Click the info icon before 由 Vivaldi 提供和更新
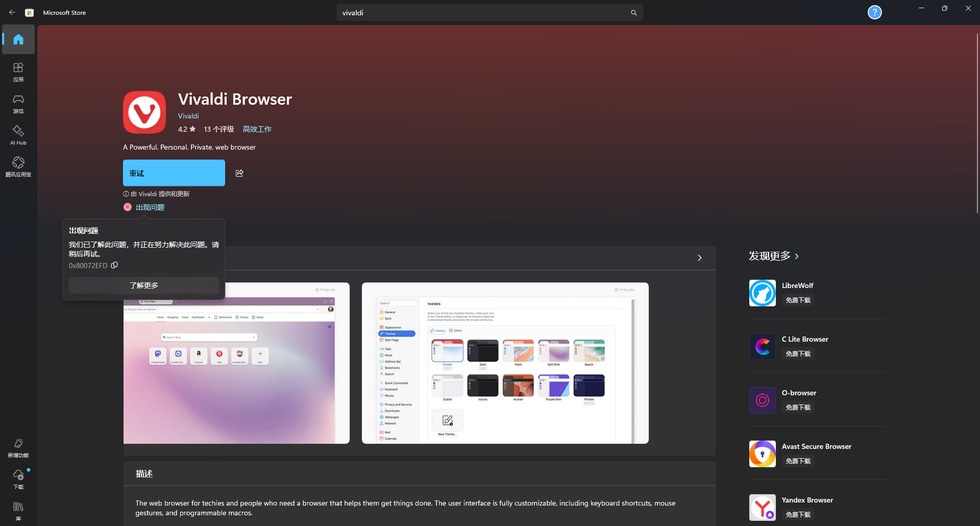This screenshot has width=980, height=526. click(126, 194)
